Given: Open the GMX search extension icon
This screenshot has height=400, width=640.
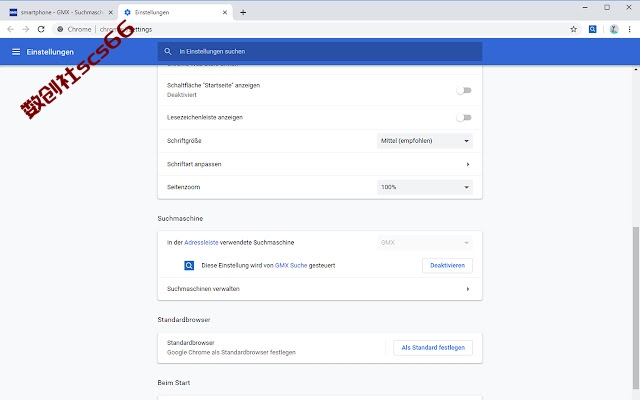Looking at the screenshot, I should [x=593, y=29].
